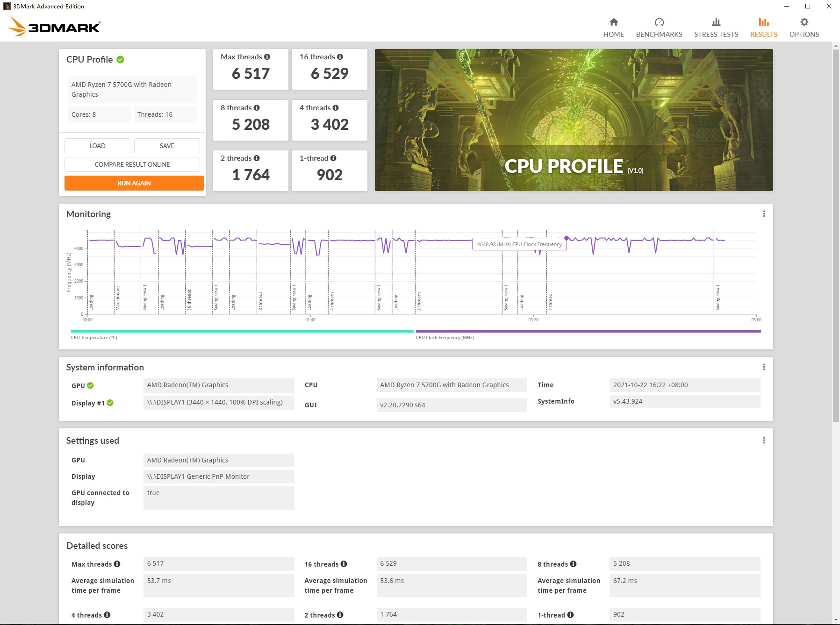Viewport: 840px width, 625px height.
Task: Click GPU green check in System information
Action: pos(90,385)
